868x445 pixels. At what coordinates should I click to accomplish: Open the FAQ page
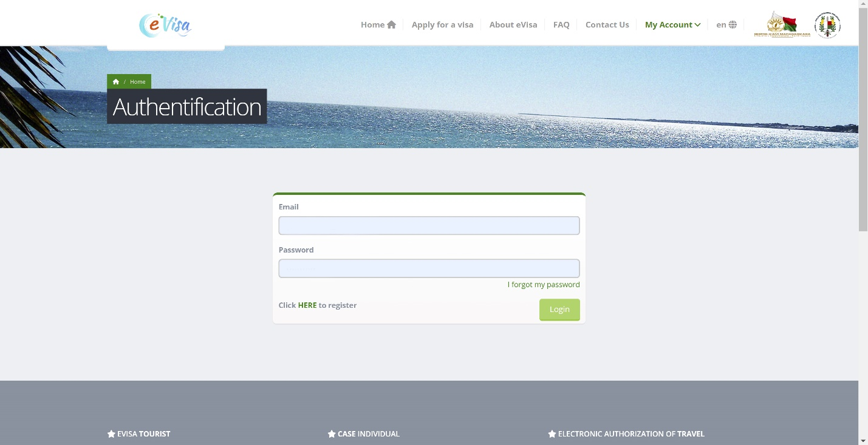pos(561,25)
